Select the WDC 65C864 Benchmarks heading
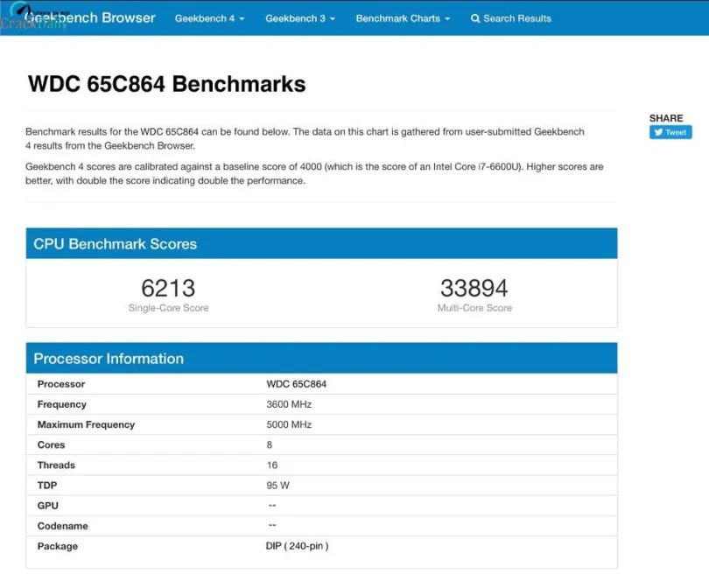This screenshot has height=588, width=709. click(167, 84)
